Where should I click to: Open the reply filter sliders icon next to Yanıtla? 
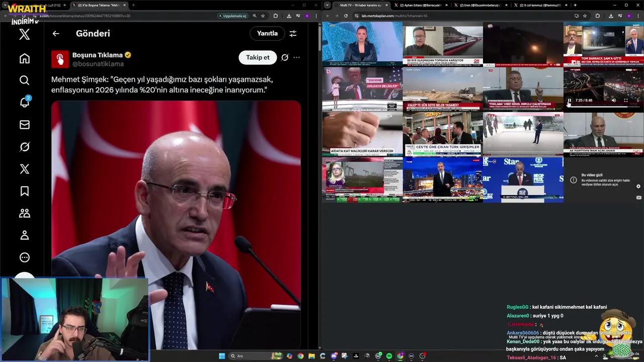293,34
